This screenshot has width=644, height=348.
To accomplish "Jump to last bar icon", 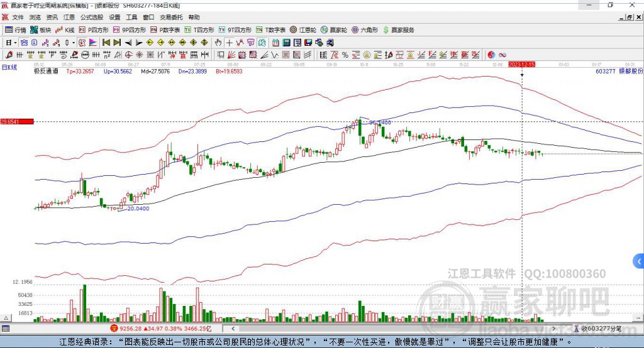I will click(x=117, y=43).
